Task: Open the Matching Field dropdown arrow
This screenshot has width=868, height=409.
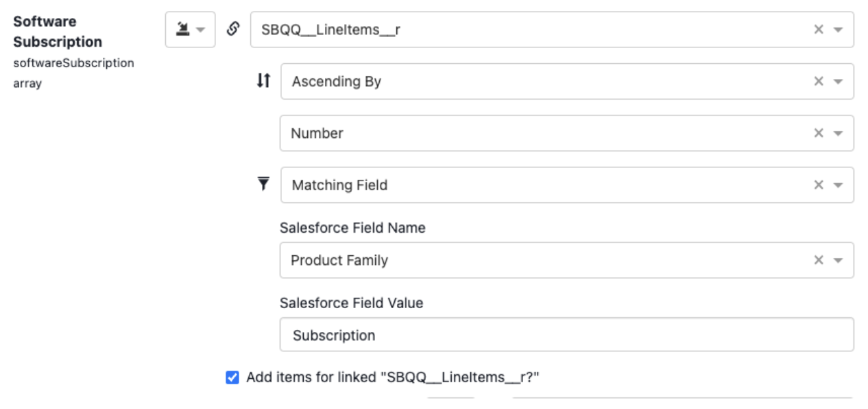Action: click(838, 185)
